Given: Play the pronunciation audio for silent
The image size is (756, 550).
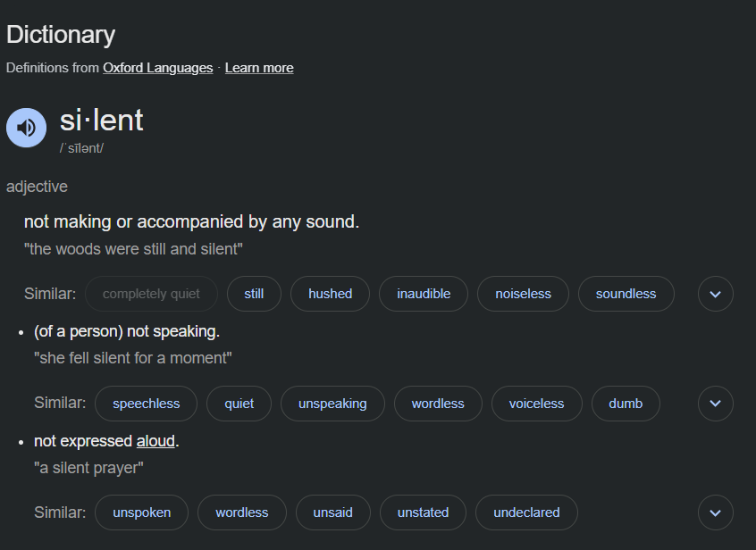Looking at the screenshot, I should [x=26, y=128].
